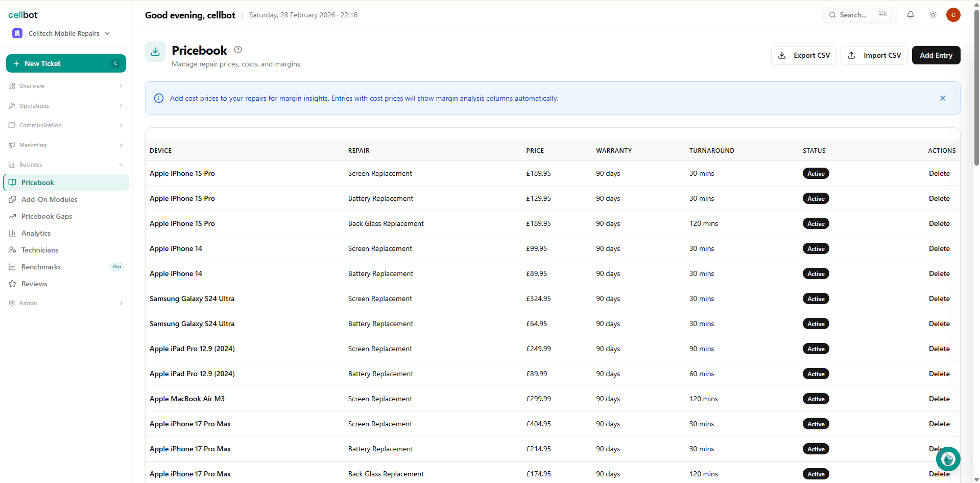This screenshot has height=483, width=980.
Task: Toggle the light/dark theme sun icon
Action: (x=933, y=15)
